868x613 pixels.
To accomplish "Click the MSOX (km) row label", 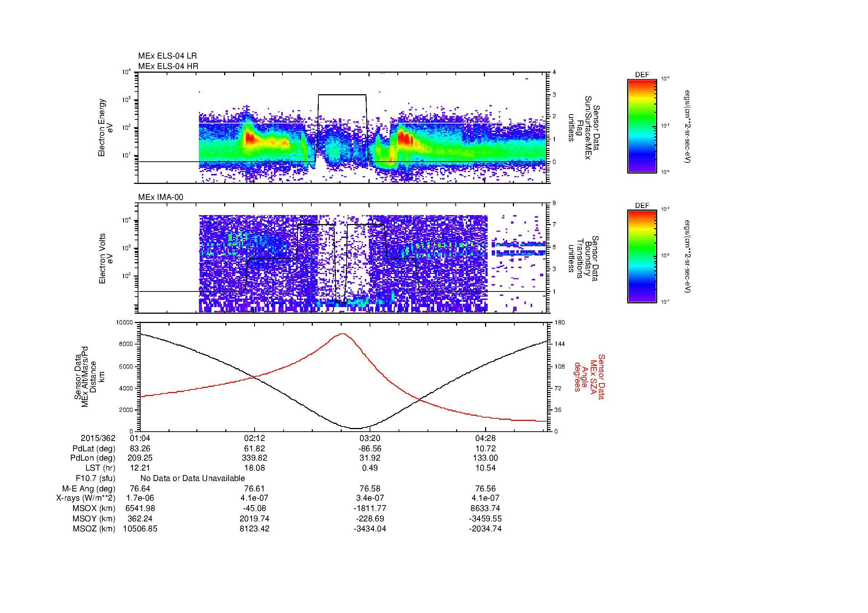I will (94, 508).
